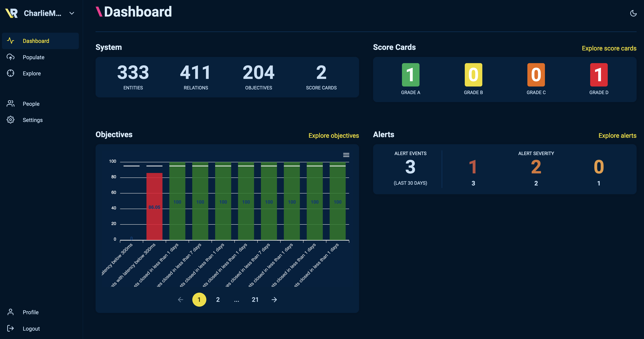Click the Populate navigation icon
Image resolution: width=644 pixels, height=339 pixels.
tap(11, 57)
